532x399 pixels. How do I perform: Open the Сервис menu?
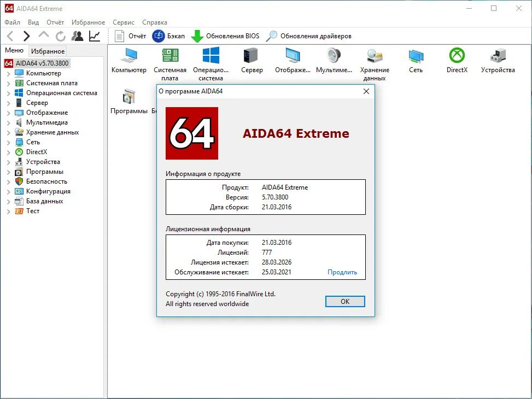124,22
